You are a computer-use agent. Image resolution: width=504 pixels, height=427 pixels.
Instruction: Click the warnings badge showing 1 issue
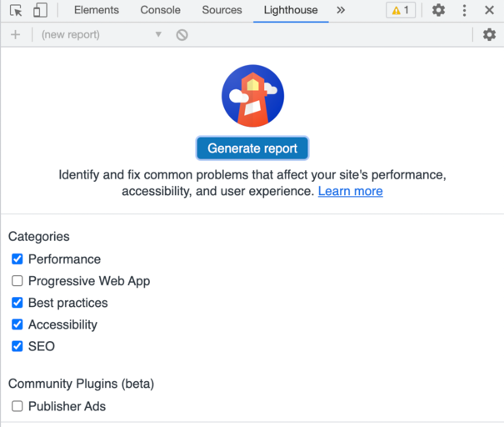click(x=401, y=11)
